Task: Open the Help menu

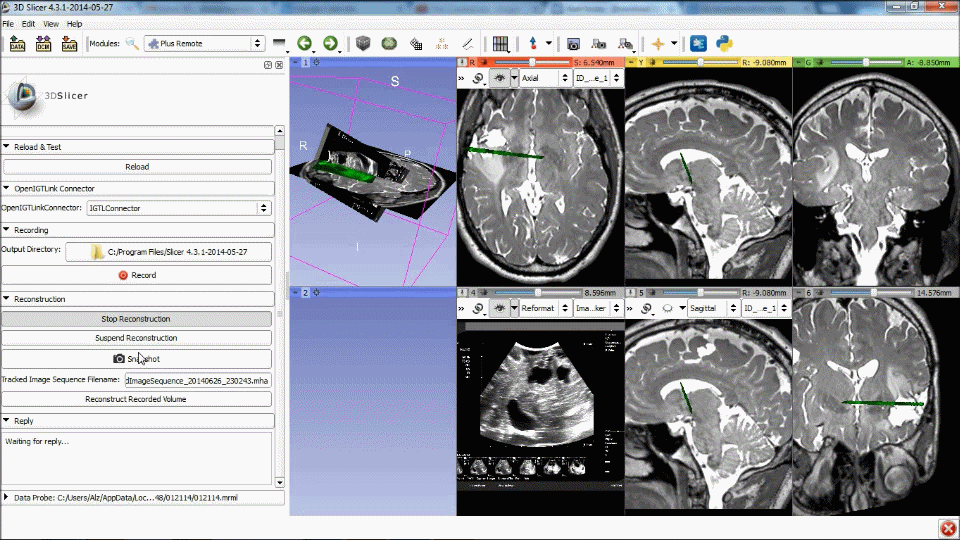Action: click(75, 23)
